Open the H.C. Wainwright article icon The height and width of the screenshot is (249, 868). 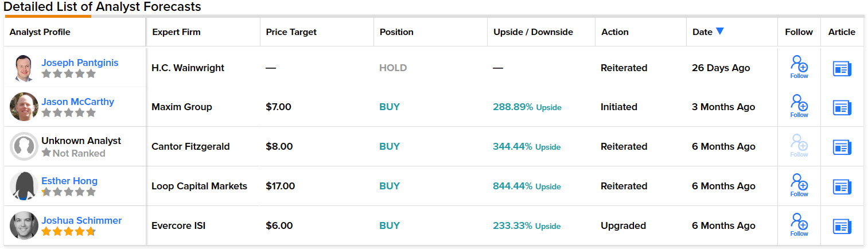pos(842,69)
